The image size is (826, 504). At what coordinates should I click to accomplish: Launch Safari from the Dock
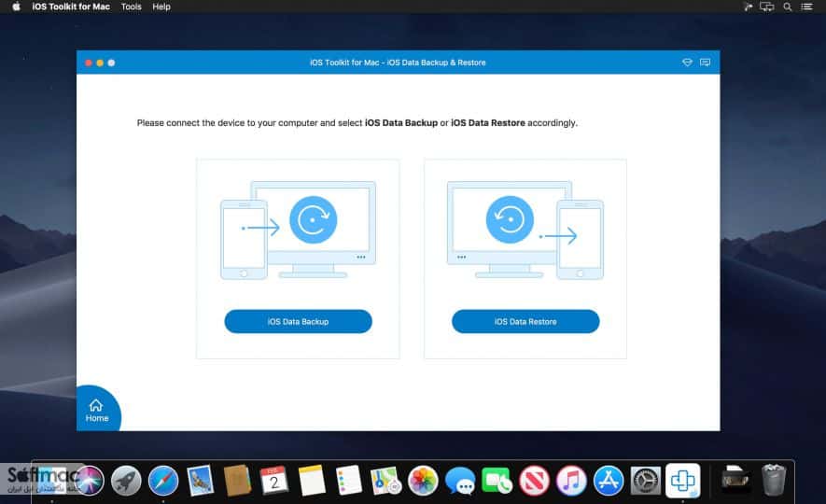[163, 481]
